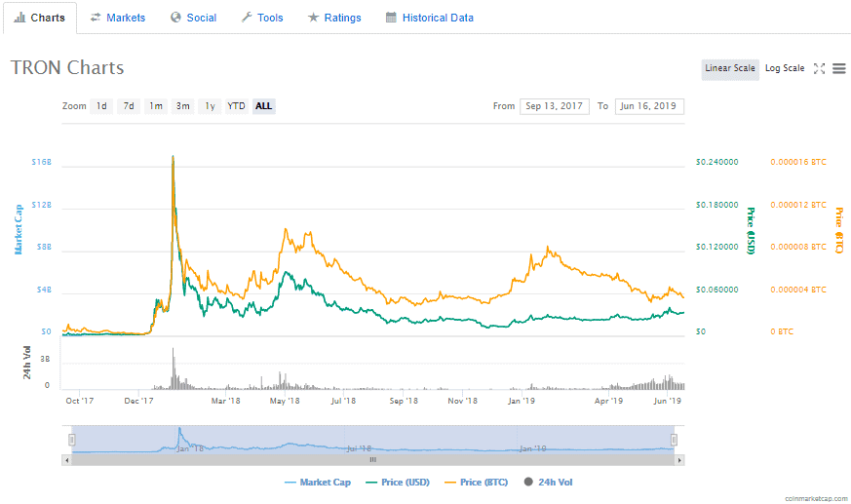Click the calendar icon beside Historical Data

391,18
